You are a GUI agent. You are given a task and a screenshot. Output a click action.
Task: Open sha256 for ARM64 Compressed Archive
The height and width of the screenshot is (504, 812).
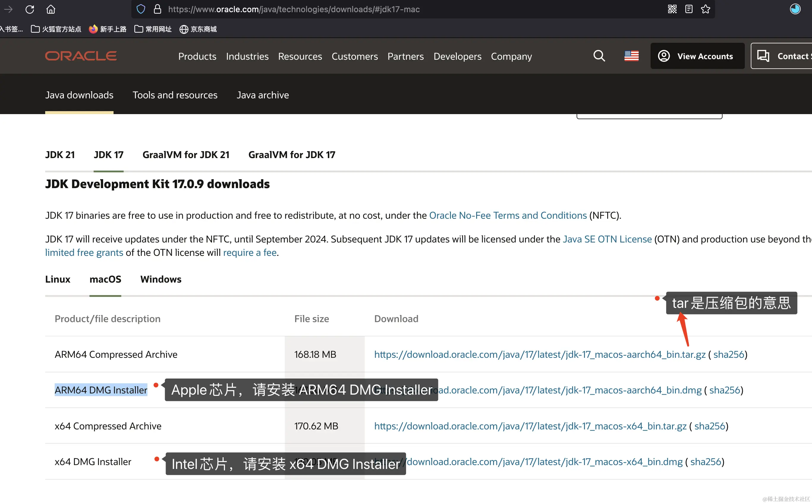[x=729, y=355]
